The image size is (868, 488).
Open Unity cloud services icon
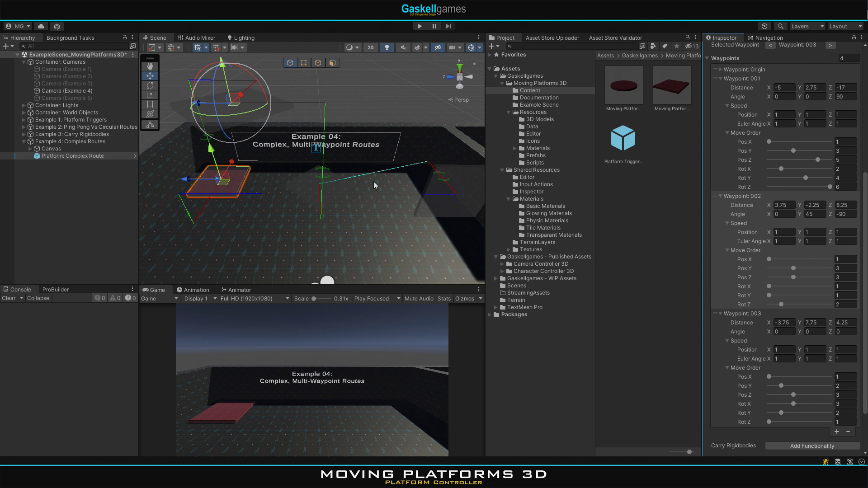point(41,26)
